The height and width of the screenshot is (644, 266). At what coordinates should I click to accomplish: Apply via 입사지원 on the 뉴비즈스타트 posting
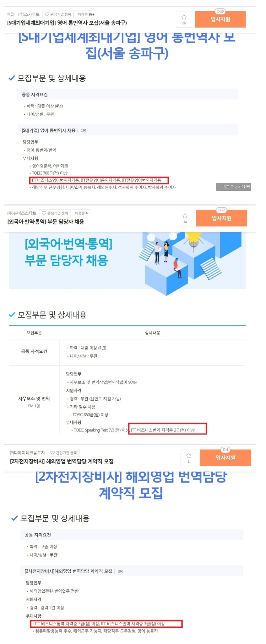point(221,218)
